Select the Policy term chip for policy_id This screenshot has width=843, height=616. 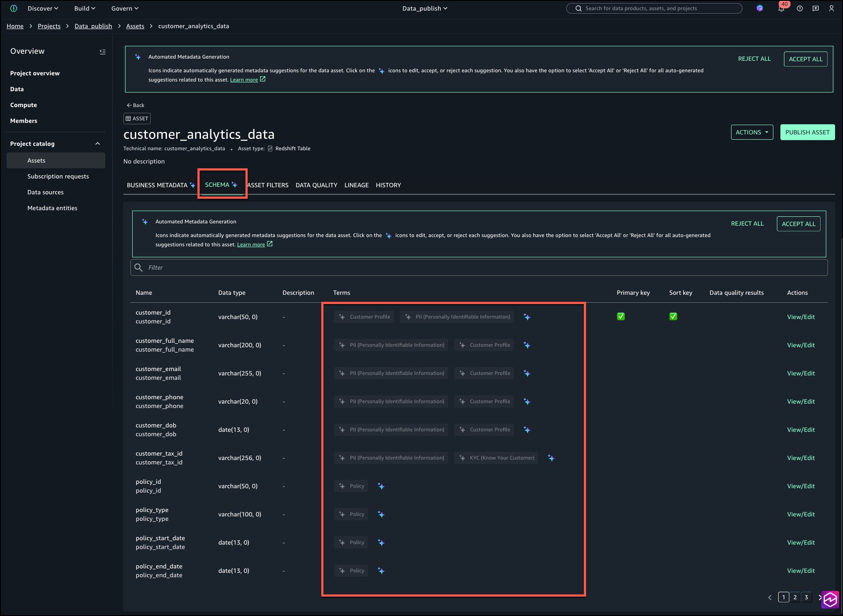coord(351,486)
